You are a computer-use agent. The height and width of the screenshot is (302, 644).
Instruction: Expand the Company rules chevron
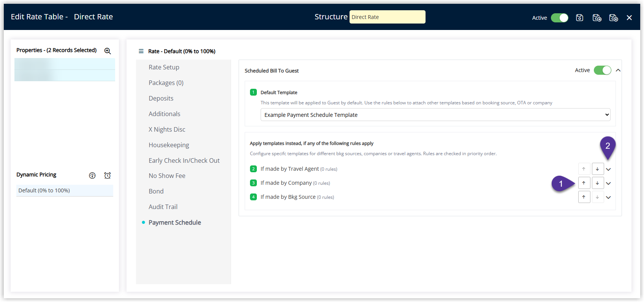pyautogui.click(x=609, y=183)
